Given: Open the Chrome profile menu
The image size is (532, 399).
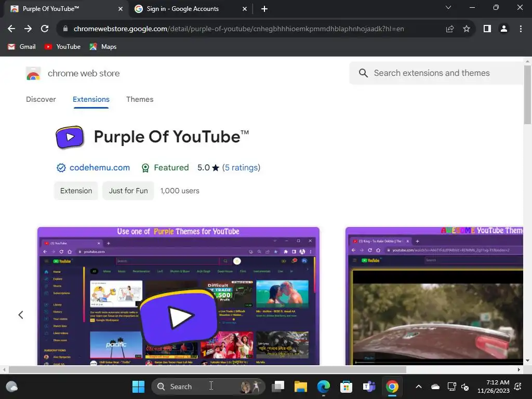Looking at the screenshot, I should [504, 29].
